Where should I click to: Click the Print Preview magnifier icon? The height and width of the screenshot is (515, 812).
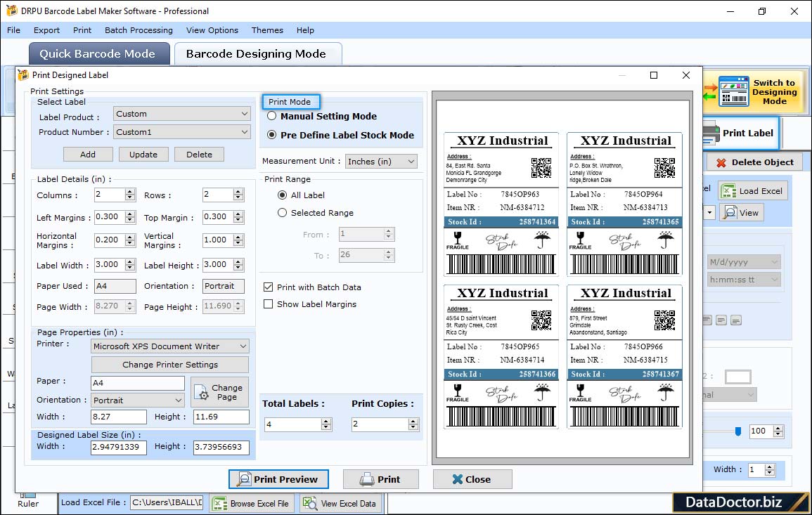click(243, 479)
